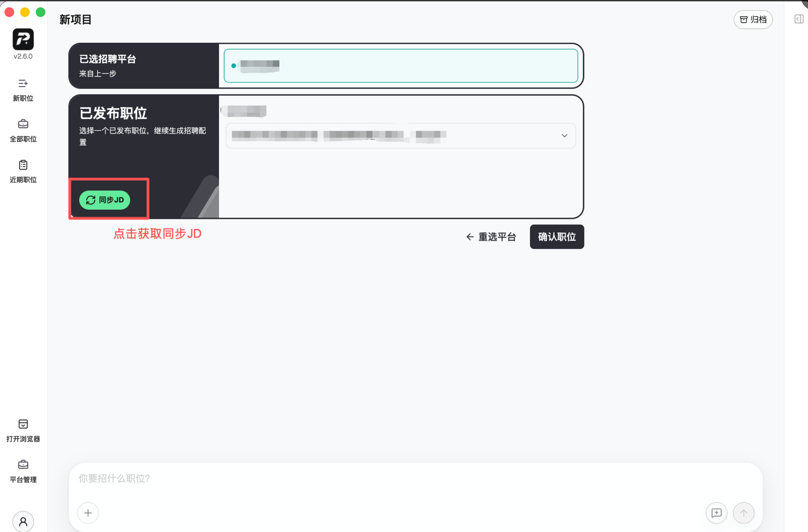
Task: Open the 新职位 sidebar item
Action: tap(23, 90)
